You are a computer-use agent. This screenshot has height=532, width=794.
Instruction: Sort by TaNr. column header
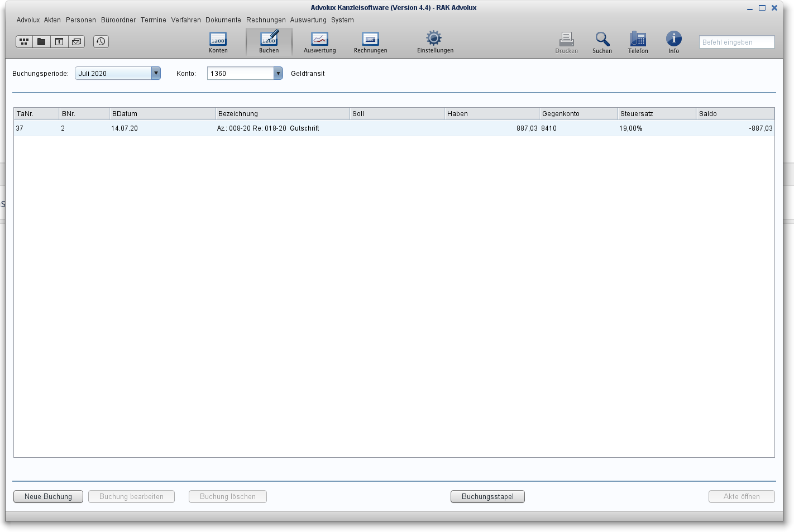tap(36, 113)
